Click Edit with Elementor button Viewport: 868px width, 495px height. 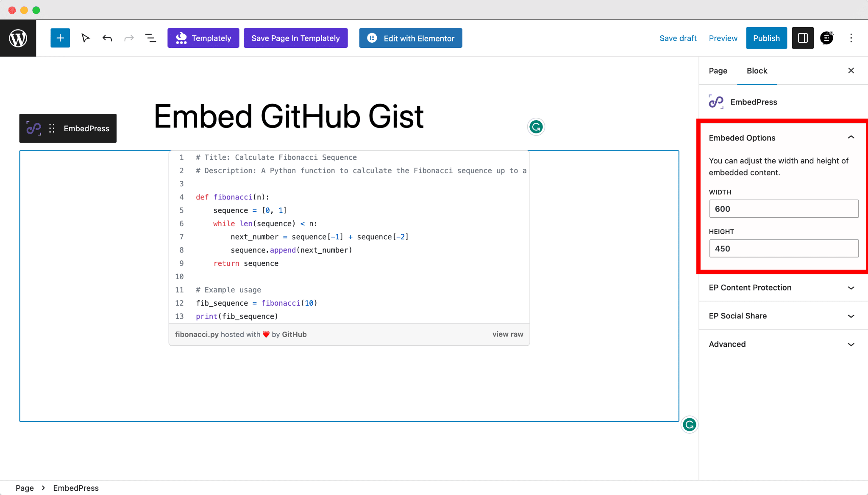tap(411, 38)
